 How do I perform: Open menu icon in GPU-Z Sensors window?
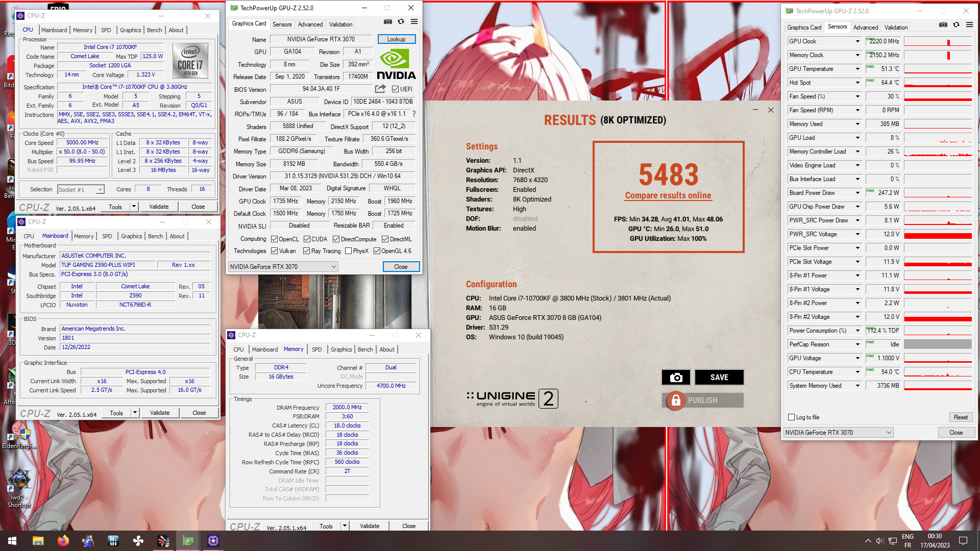[969, 24]
